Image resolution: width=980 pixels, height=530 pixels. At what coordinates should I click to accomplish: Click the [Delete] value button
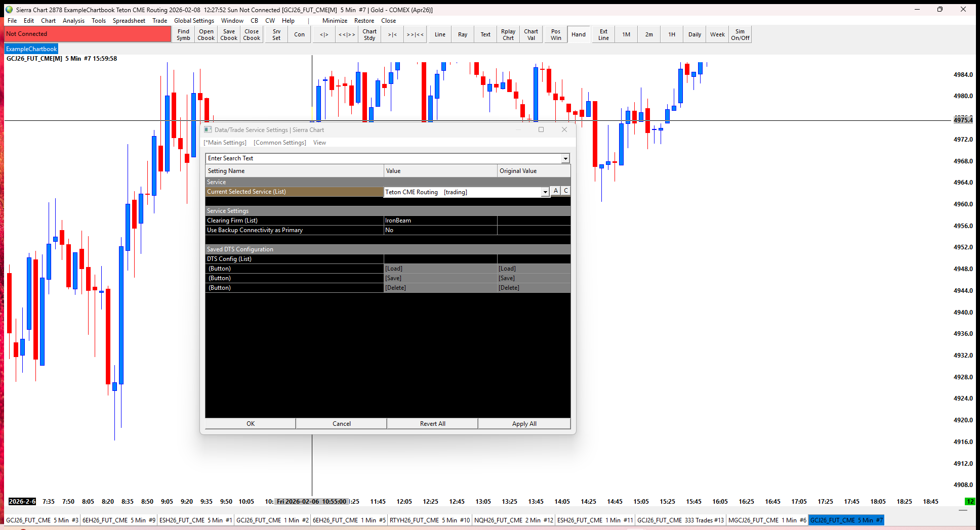[440, 288]
